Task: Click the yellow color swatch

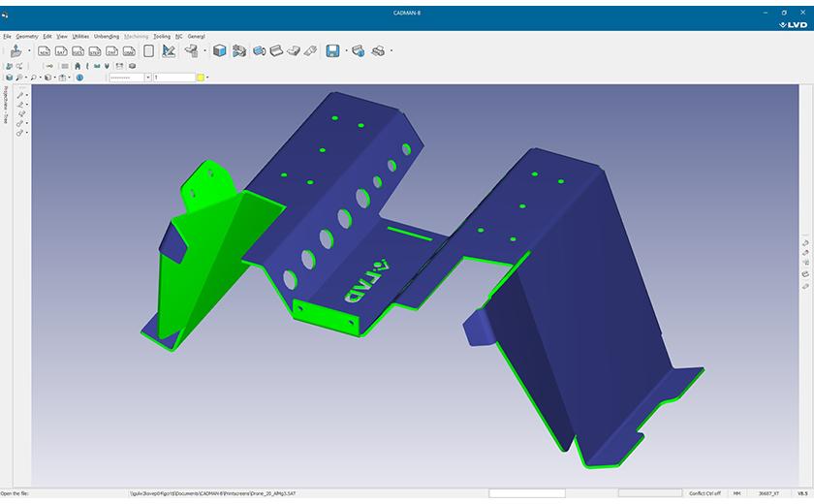Action: pos(200,78)
